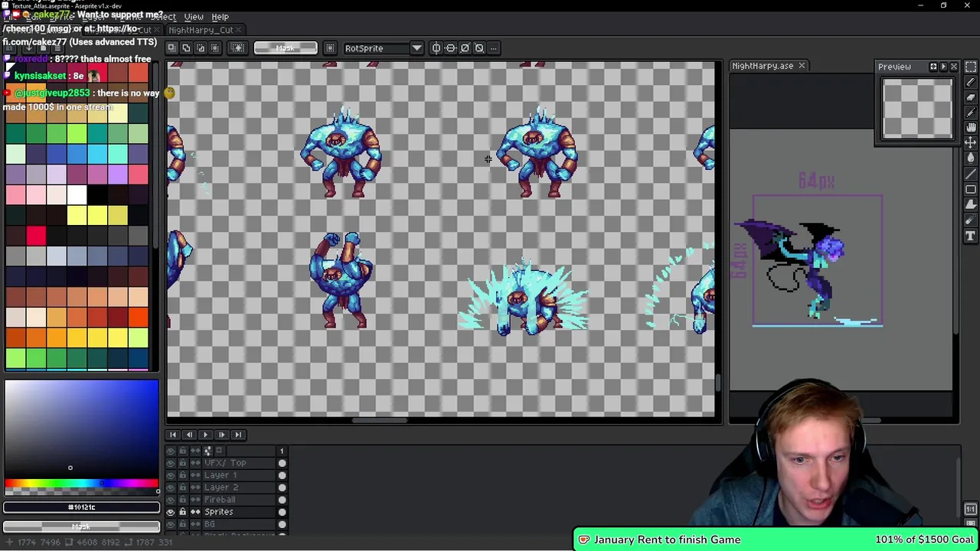980x551 pixels.
Task: Select the Paint Bucket tool
Action: [971, 158]
